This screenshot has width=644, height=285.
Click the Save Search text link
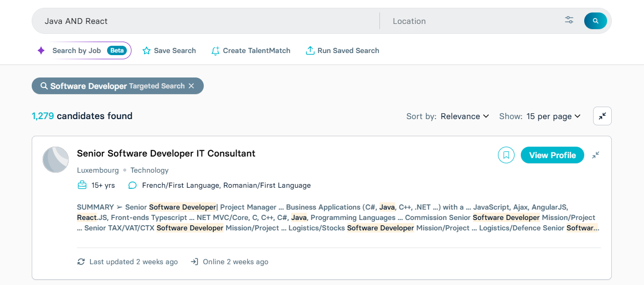175,51
